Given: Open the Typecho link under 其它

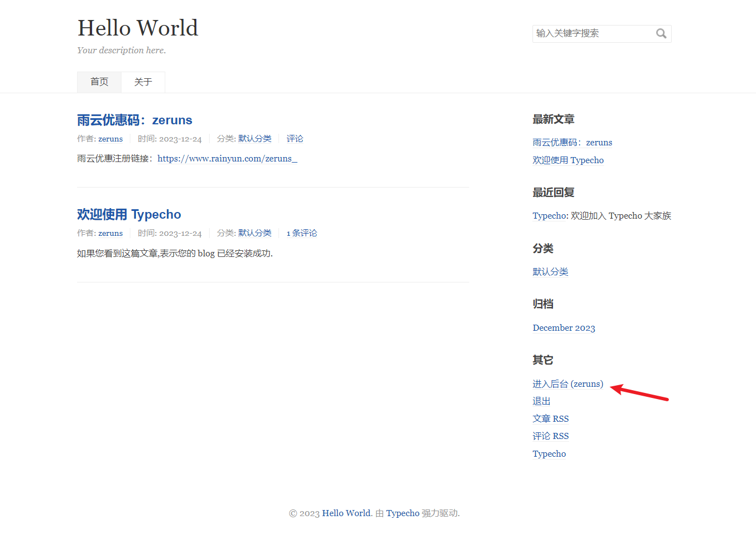Looking at the screenshot, I should 549,454.
